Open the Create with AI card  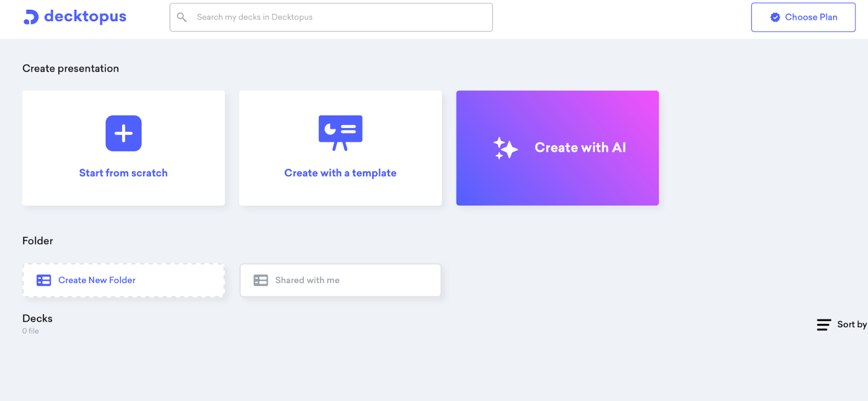(557, 148)
